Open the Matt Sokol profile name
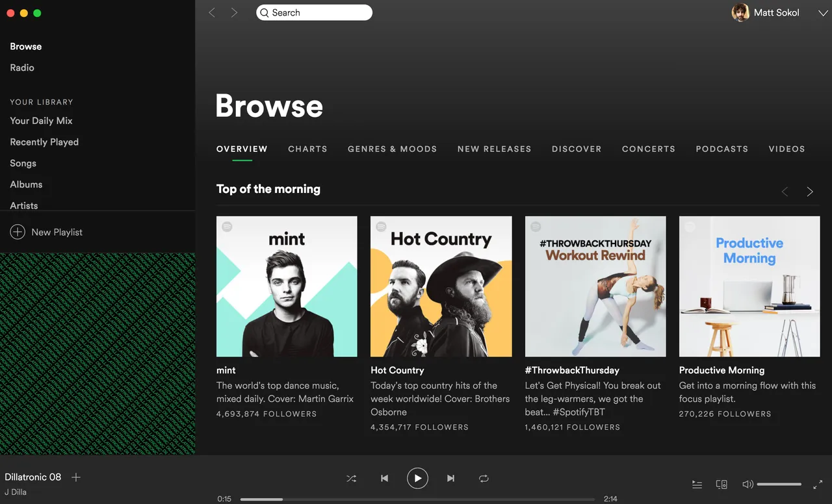 click(776, 12)
